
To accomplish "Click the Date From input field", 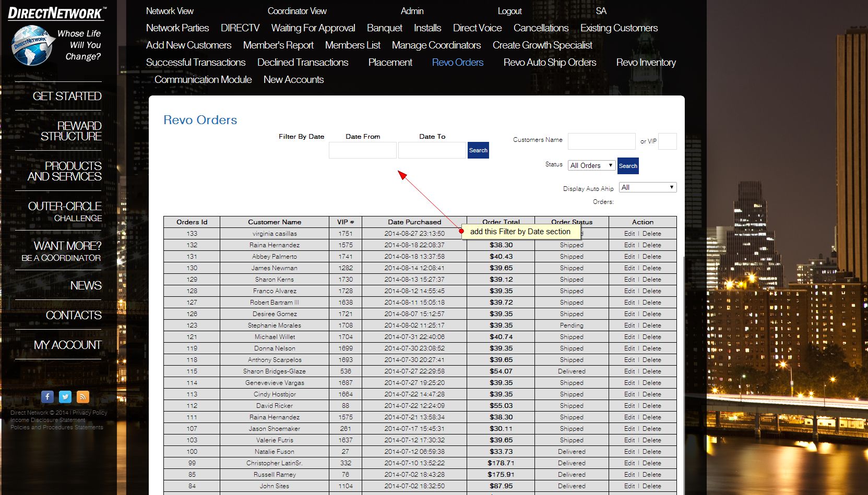I will [x=363, y=150].
